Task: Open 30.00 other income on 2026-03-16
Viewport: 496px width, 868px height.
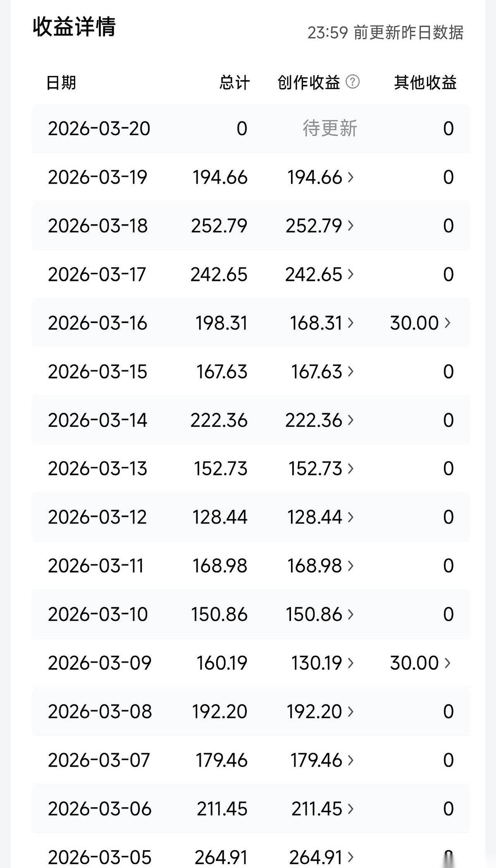Action: pos(420,323)
